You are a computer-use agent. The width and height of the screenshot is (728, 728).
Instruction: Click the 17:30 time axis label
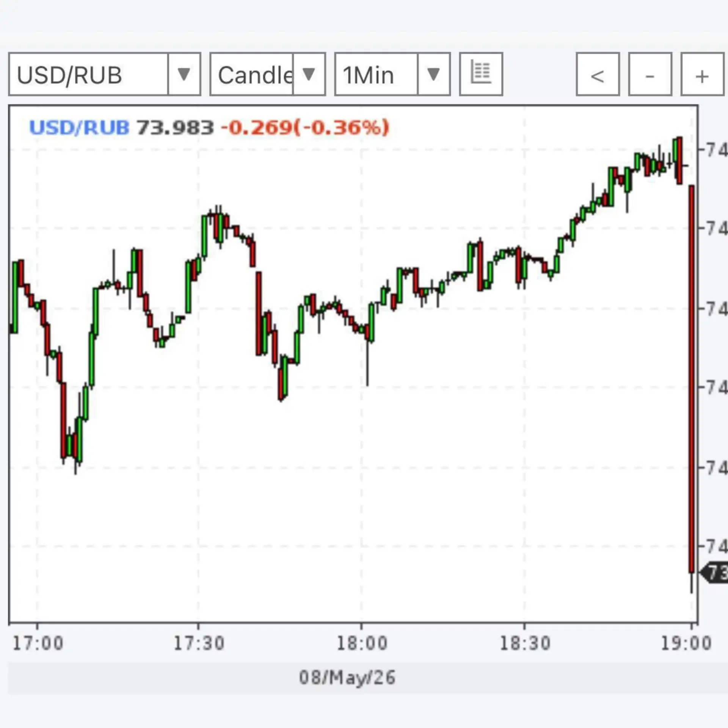click(199, 643)
